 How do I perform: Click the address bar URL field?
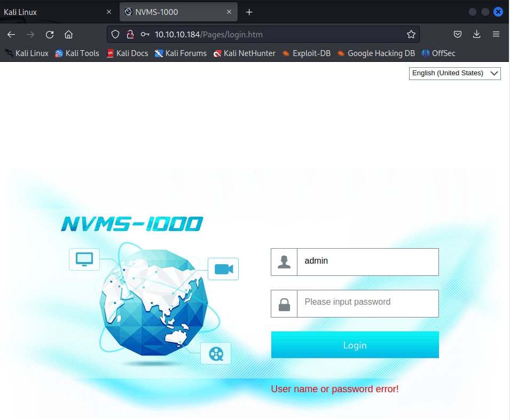(263, 35)
